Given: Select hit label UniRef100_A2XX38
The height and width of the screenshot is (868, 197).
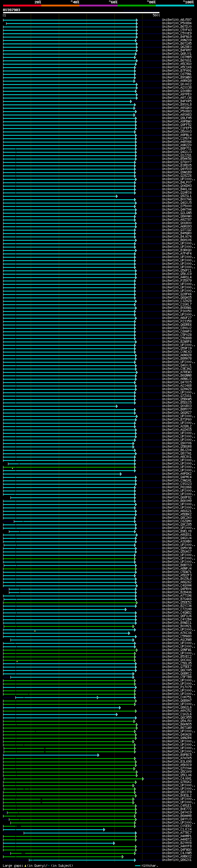Looking at the screenshot, I should [x=177, y=88].
